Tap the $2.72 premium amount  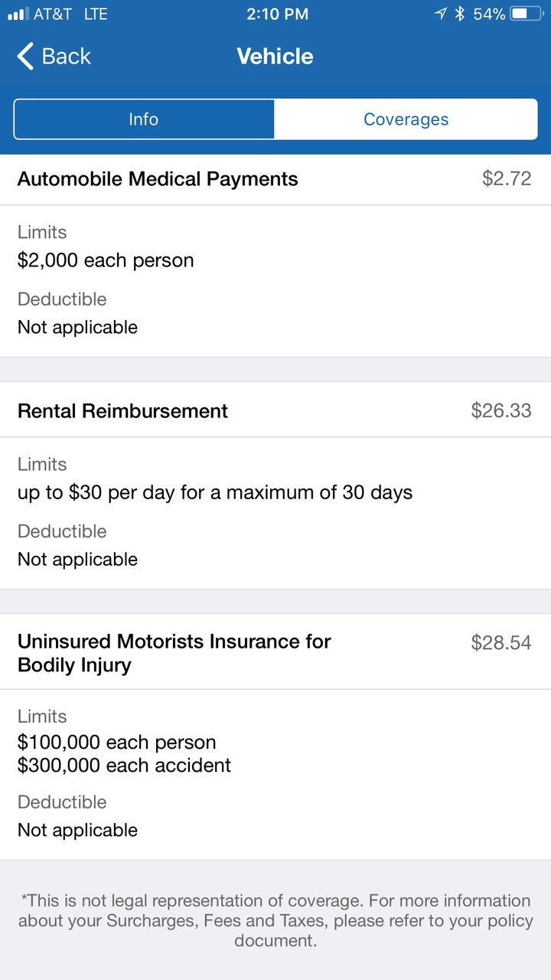507,179
